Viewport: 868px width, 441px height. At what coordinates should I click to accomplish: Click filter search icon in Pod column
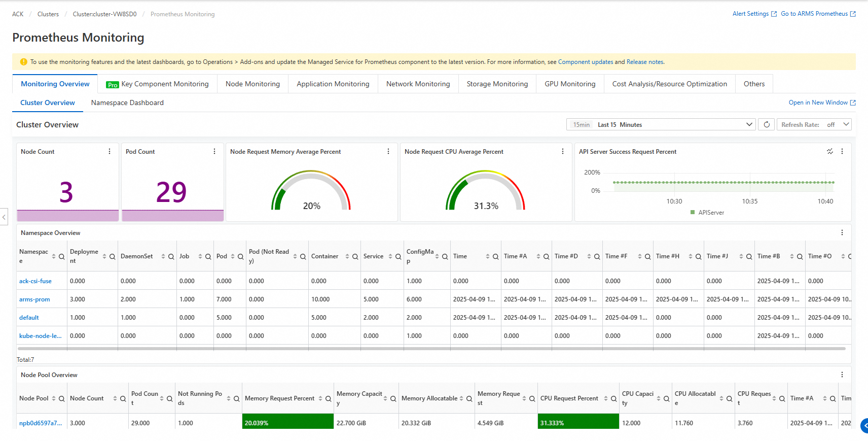pos(241,257)
